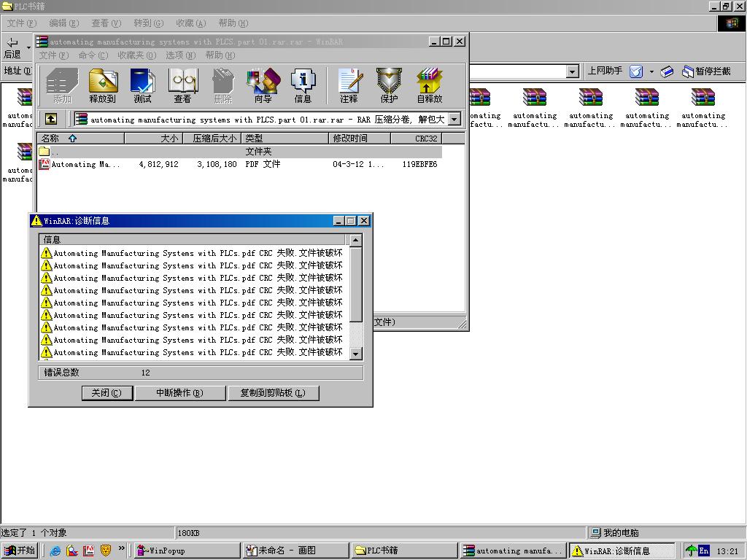The image size is (747, 560).
Task: Expand the Explorer address bar dropdown
Action: tap(573, 71)
